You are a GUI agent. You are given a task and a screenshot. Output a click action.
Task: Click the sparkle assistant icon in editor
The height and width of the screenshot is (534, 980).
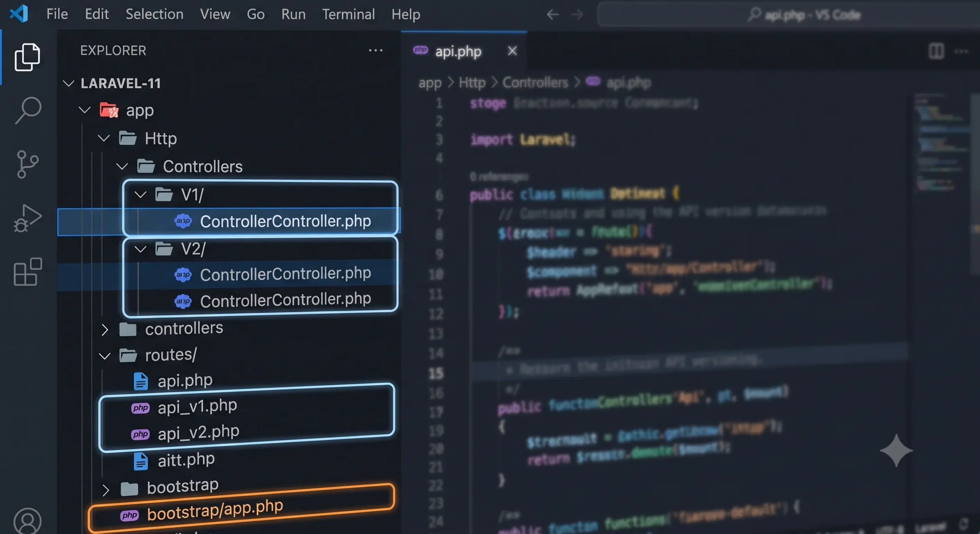click(896, 451)
